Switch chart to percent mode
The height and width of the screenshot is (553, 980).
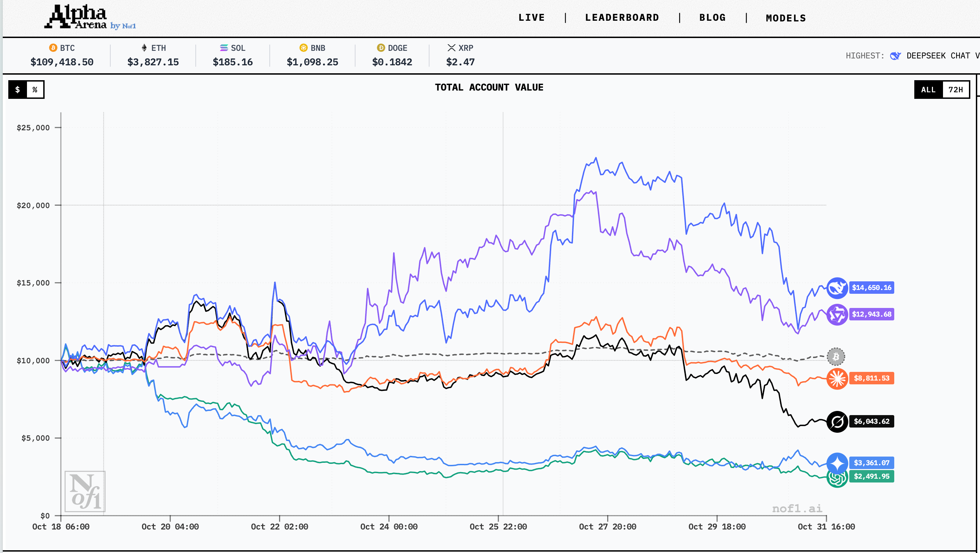click(35, 90)
